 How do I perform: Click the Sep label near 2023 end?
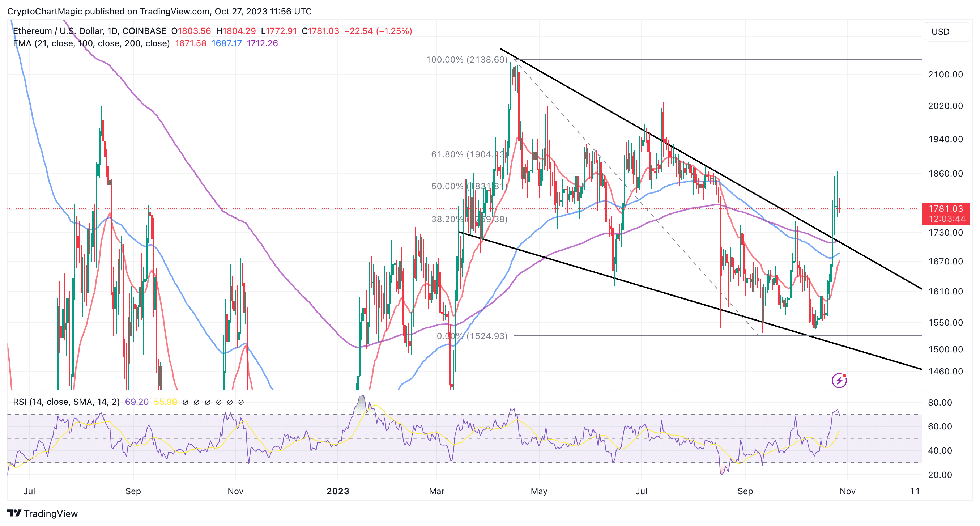(x=745, y=491)
